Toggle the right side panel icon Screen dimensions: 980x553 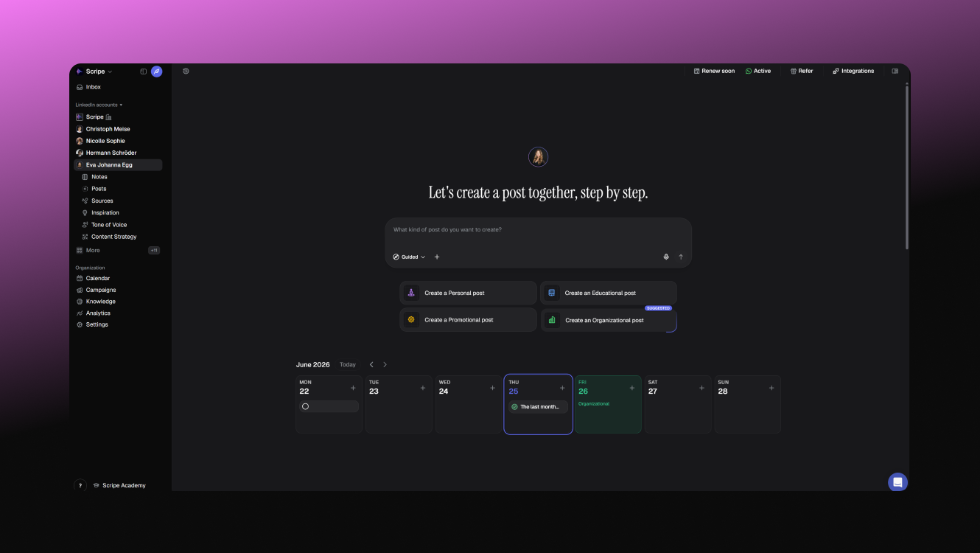point(895,72)
